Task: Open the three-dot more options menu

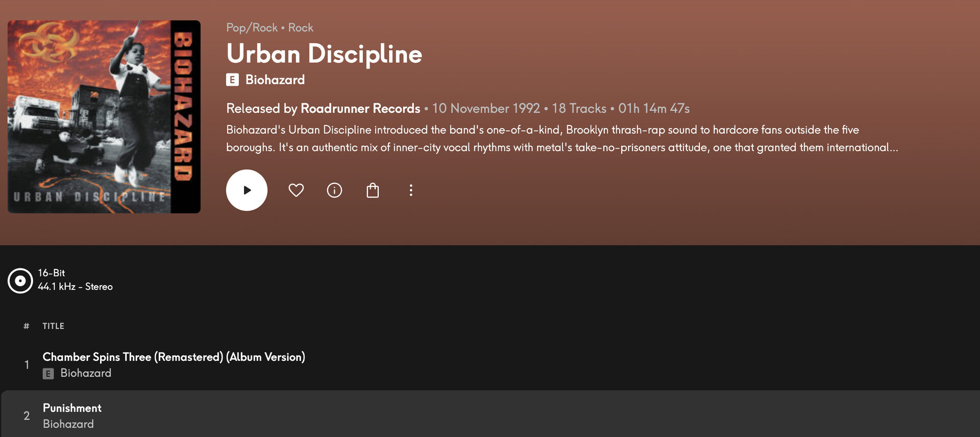Action: point(411,190)
